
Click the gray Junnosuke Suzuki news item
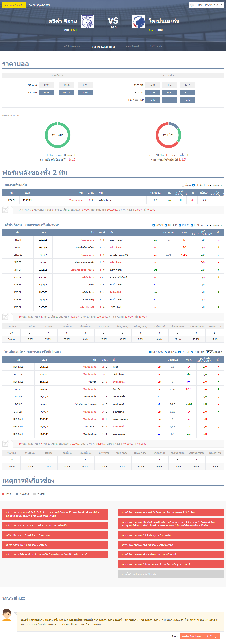pos(171,574)
